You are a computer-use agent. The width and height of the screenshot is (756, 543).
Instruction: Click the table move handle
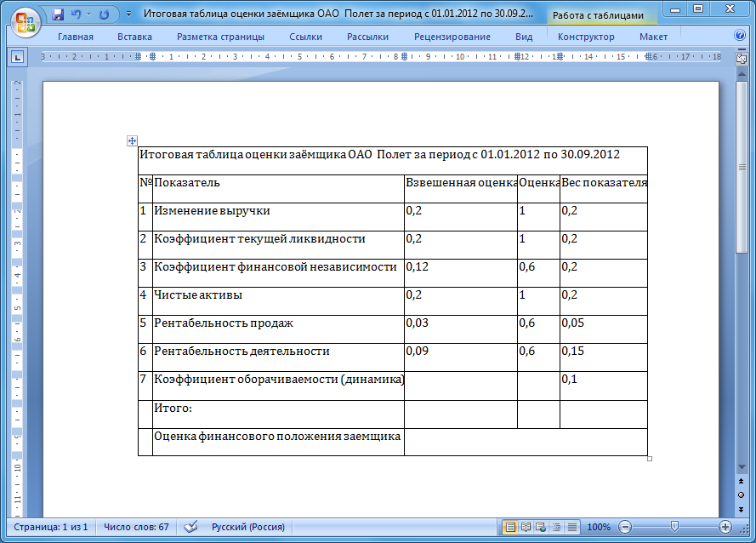[132, 141]
